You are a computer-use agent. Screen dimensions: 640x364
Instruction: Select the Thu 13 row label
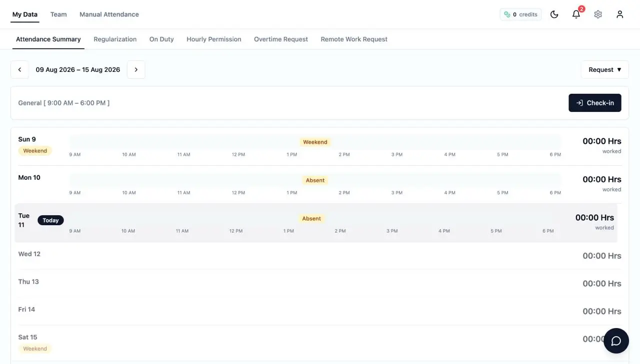point(28,282)
